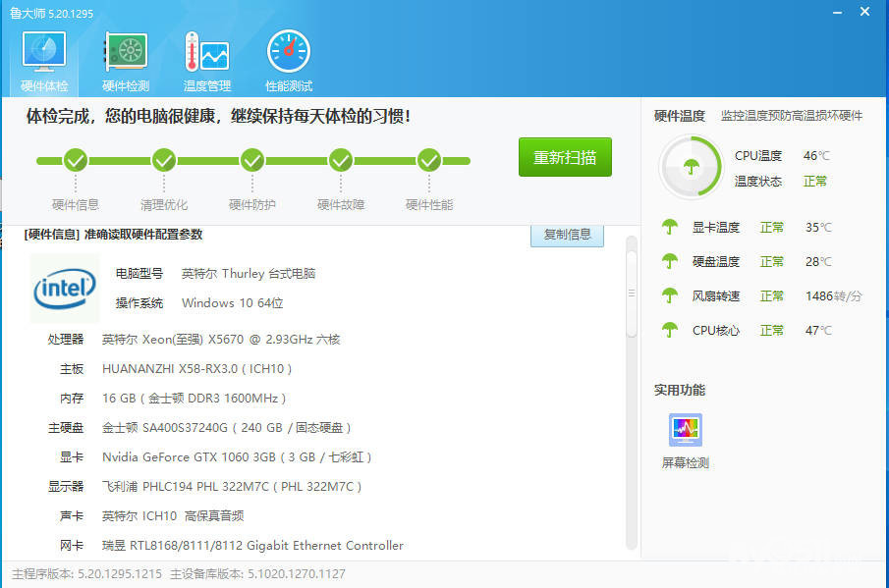Select the 清理优化 checkmark step
The image size is (889, 588).
tap(164, 160)
